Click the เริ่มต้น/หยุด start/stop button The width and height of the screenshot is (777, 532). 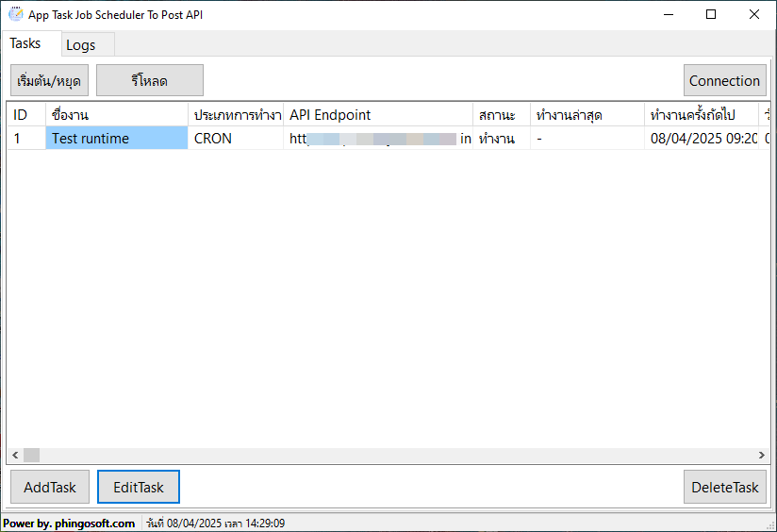click(50, 80)
